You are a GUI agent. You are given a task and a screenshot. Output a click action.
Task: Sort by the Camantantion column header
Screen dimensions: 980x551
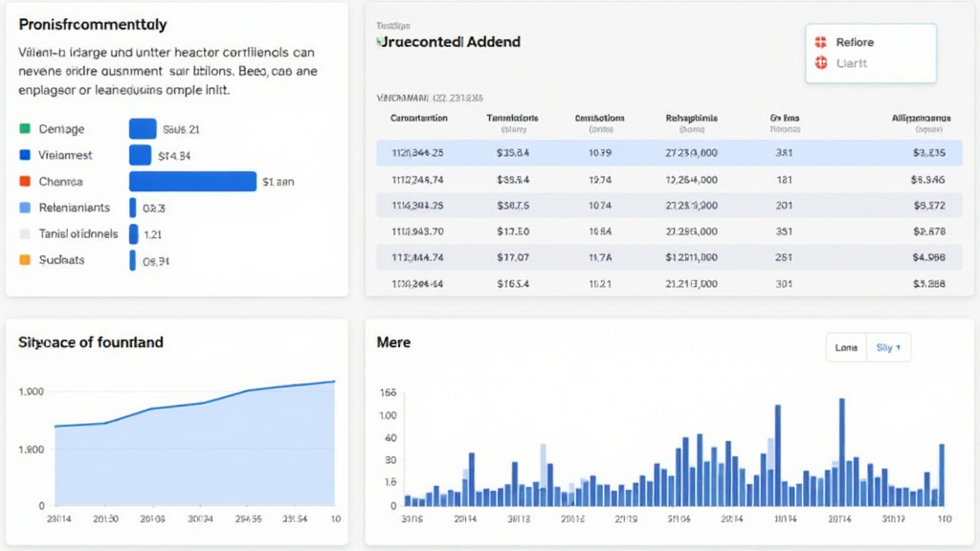pyautogui.click(x=418, y=119)
